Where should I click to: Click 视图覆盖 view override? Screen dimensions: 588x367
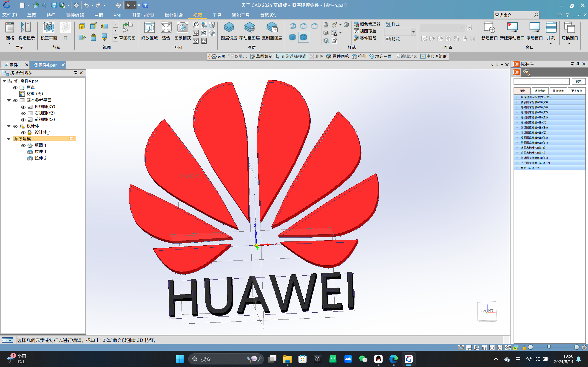click(365, 31)
